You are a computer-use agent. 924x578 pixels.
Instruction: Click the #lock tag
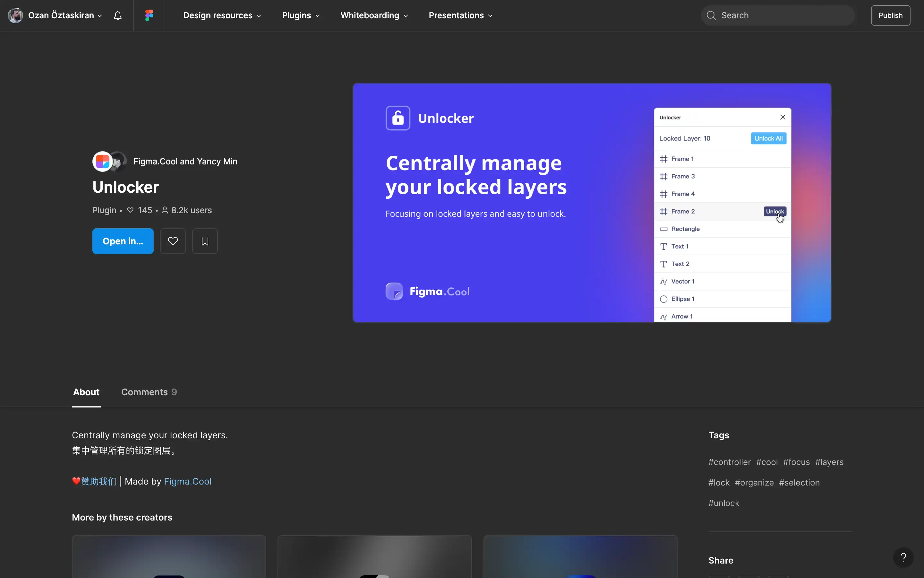(x=719, y=482)
